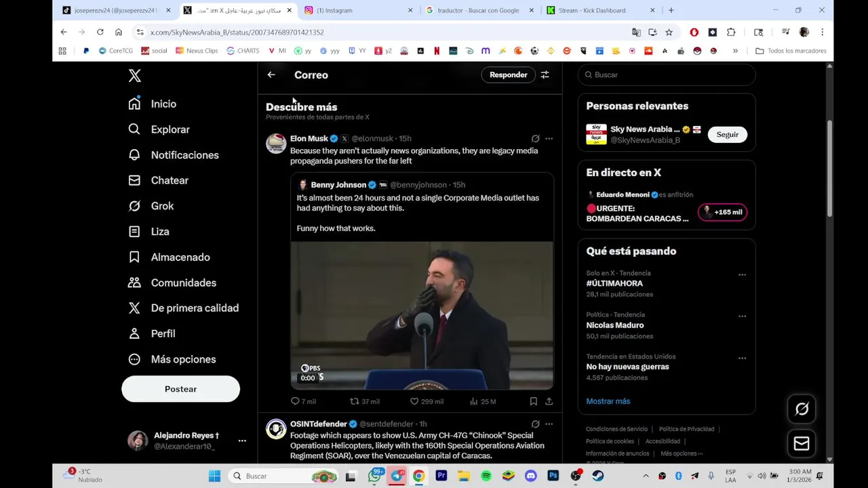Viewport: 868px width, 488px height.
Task: Open a new browser tab
Action: [x=671, y=10]
